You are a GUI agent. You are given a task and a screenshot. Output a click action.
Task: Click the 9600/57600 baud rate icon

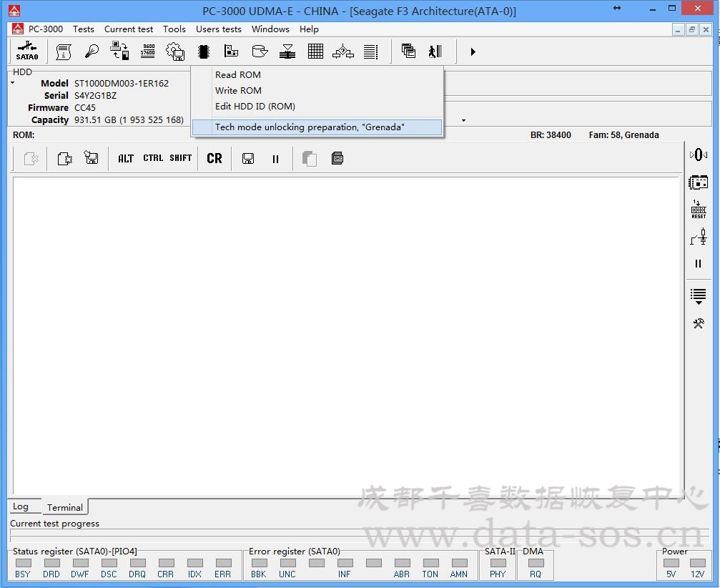coord(148,52)
